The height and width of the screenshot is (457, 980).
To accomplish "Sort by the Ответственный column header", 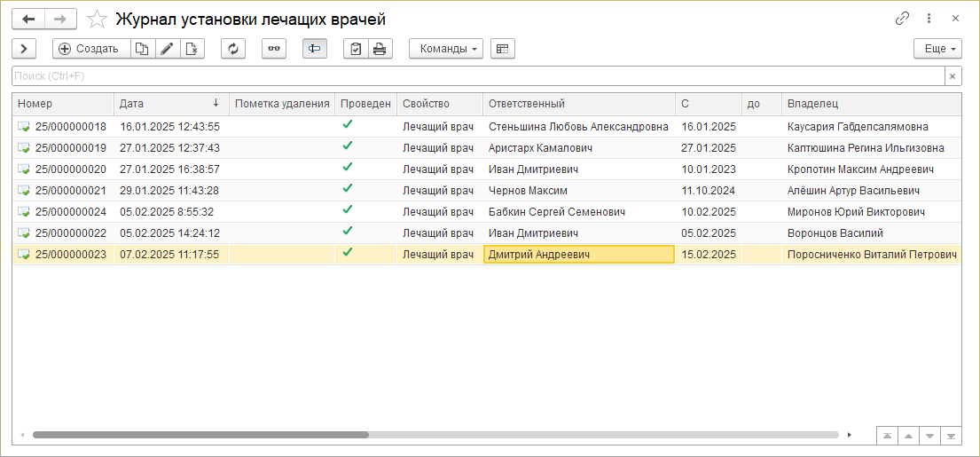I will (578, 104).
